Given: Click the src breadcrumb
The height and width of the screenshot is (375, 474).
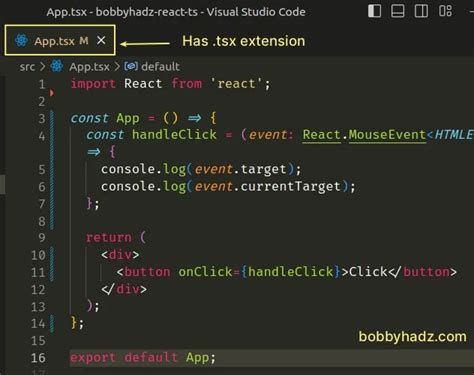Looking at the screenshot, I should pos(27,67).
